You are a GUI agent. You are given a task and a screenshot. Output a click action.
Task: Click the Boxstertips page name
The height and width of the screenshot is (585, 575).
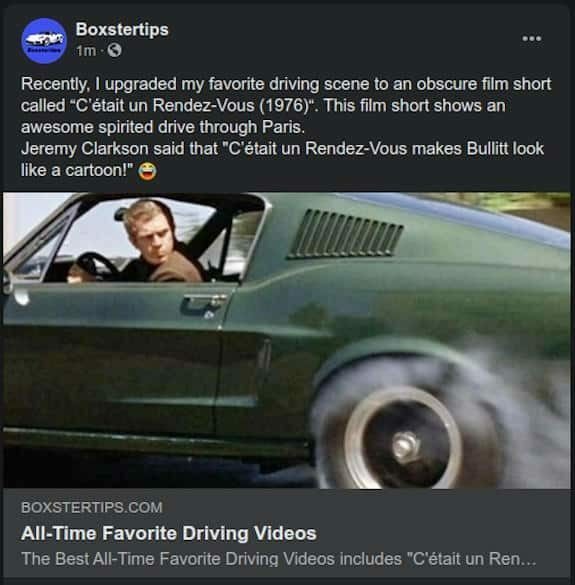(x=122, y=29)
